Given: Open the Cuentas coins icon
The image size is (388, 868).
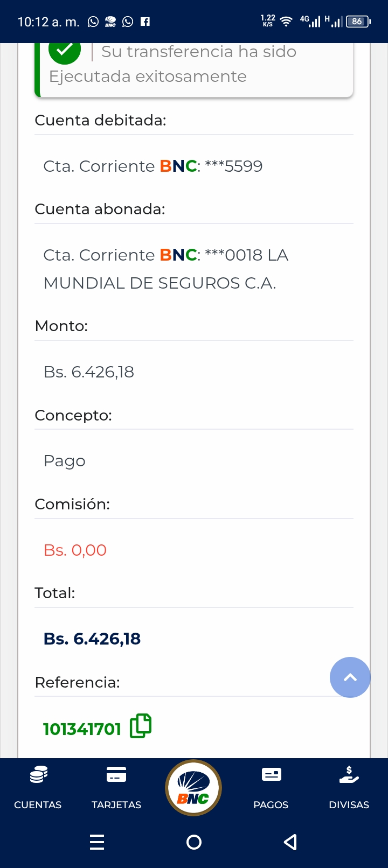Looking at the screenshot, I should [x=38, y=775].
